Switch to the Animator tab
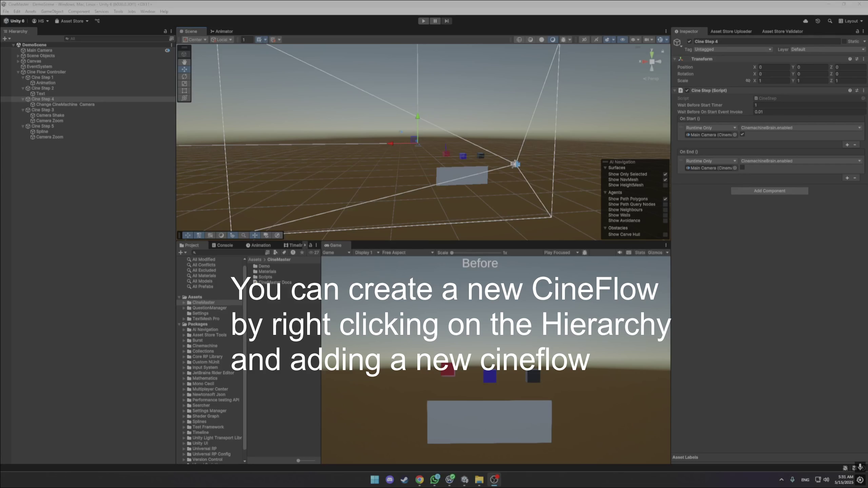This screenshot has height=488, width=868. (x=222, y=31)
